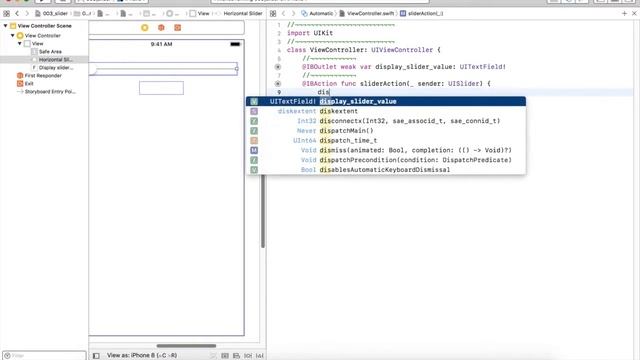Select 003_slider project in jump bar
This screenshot has width=640, height=360.
tap(51, 13)
